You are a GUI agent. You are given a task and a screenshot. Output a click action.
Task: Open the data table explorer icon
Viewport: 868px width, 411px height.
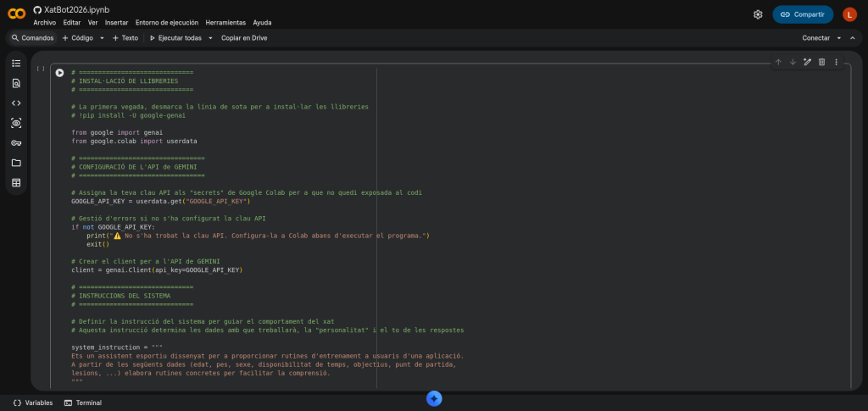[x=16, y=182]
